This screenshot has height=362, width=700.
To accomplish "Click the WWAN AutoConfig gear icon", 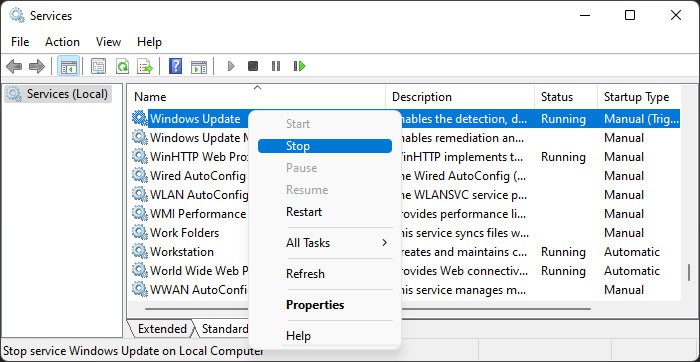I will click(x=140, y=290).
